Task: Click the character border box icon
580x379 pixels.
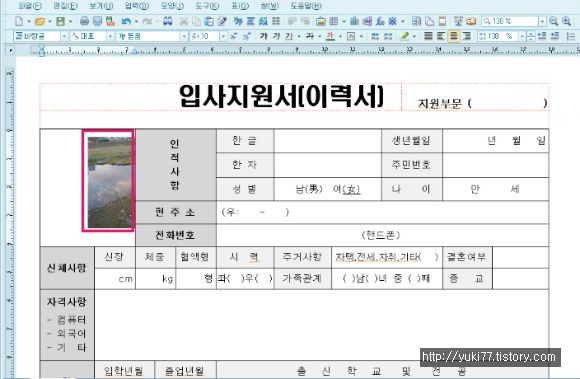Action: tap(351, 36)
